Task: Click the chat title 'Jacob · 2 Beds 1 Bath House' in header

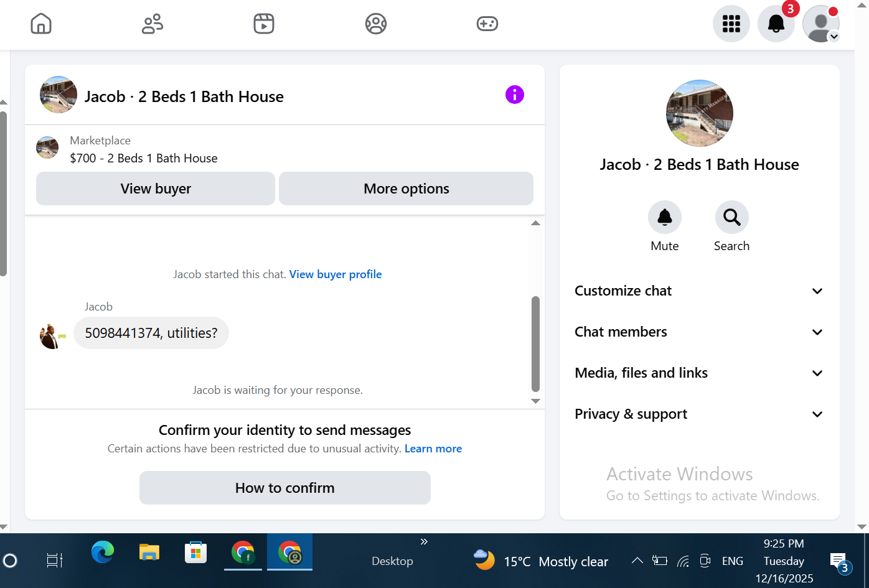Action: pos(184,96)
